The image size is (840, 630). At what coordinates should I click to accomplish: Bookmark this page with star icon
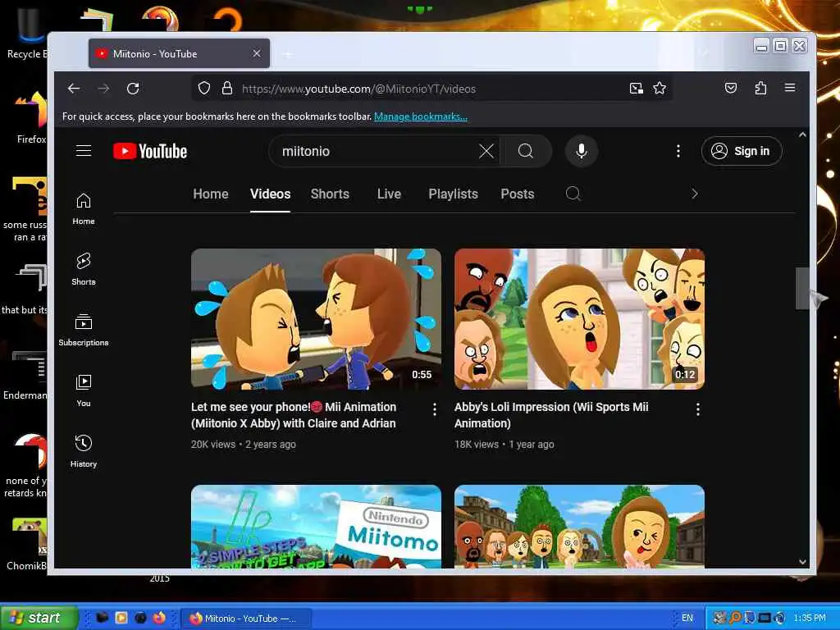click(660, 89)
